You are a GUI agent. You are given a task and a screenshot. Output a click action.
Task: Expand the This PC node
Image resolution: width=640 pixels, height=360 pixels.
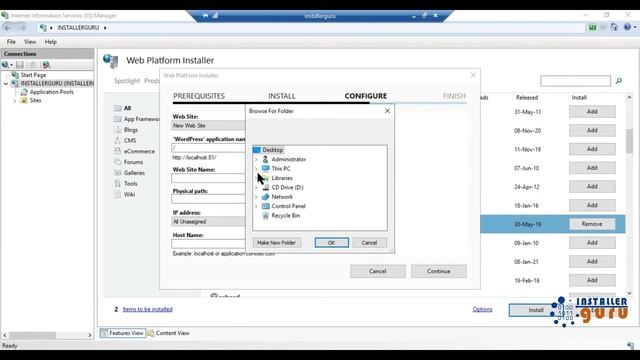click(x=256, y=169)
